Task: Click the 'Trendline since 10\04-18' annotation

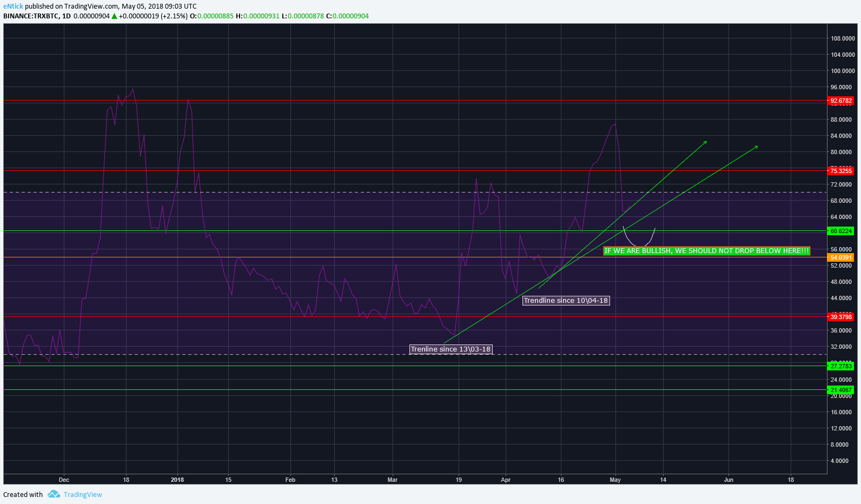Action: (566, 300)
